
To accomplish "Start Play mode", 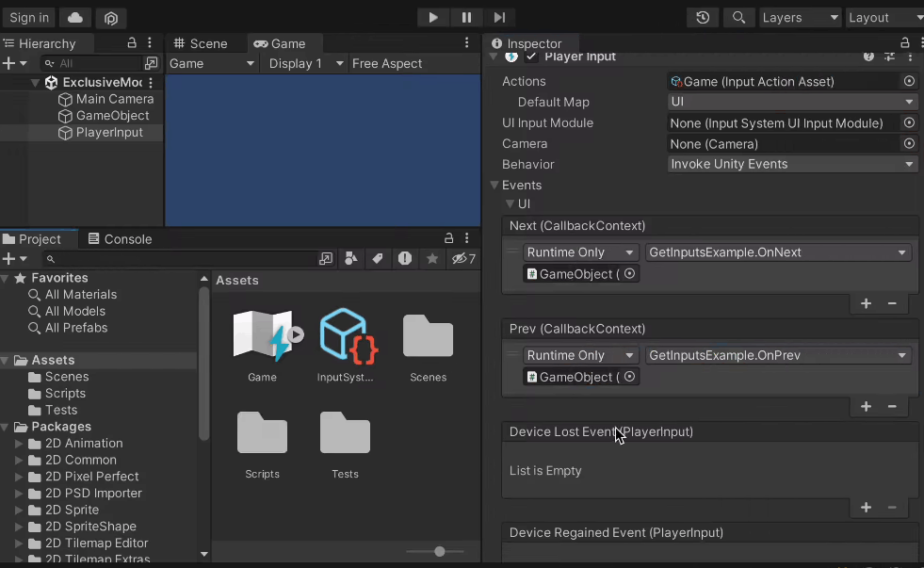I will click(x=433, y=18).
